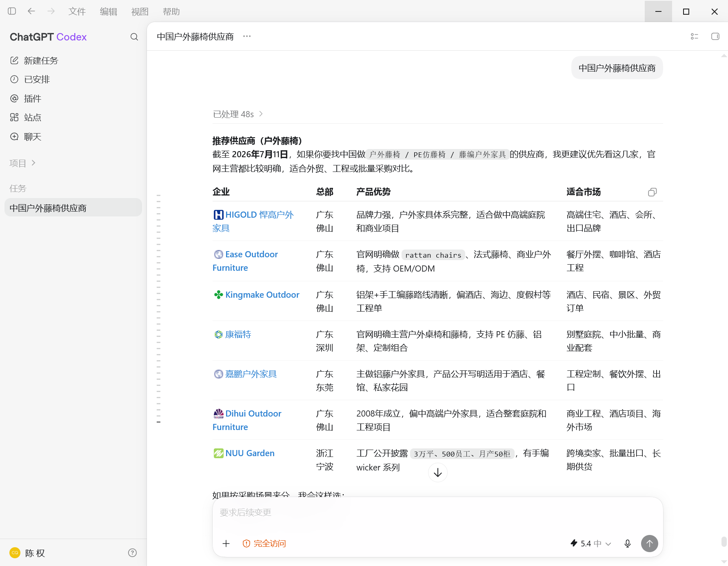Open the 陈 权 account menu
This screenshot has height=566, width=728.
[27, 553]
